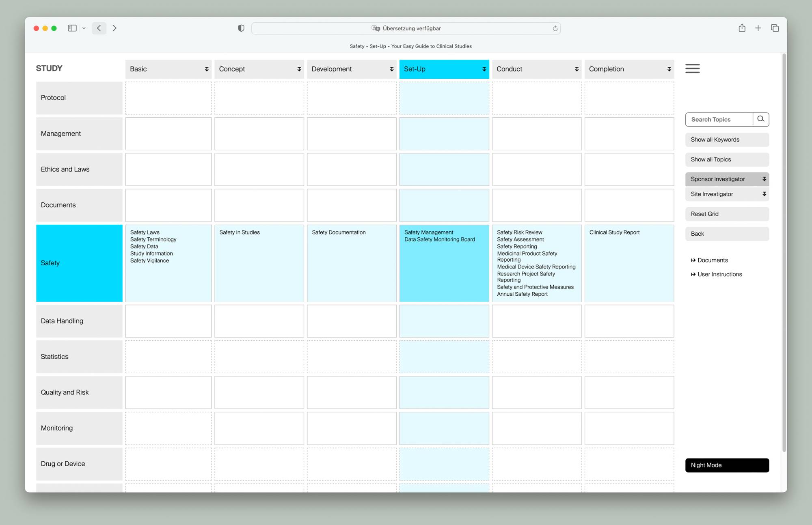
Task: Select the Conduct tab
Action: pos(535,69)
